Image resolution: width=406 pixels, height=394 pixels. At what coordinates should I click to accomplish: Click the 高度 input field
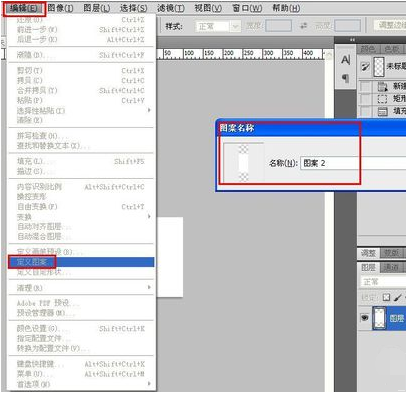pos(347,26)
